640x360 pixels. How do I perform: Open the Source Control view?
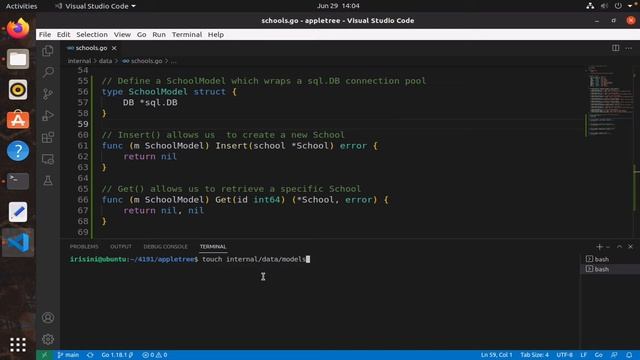point(48,94)
